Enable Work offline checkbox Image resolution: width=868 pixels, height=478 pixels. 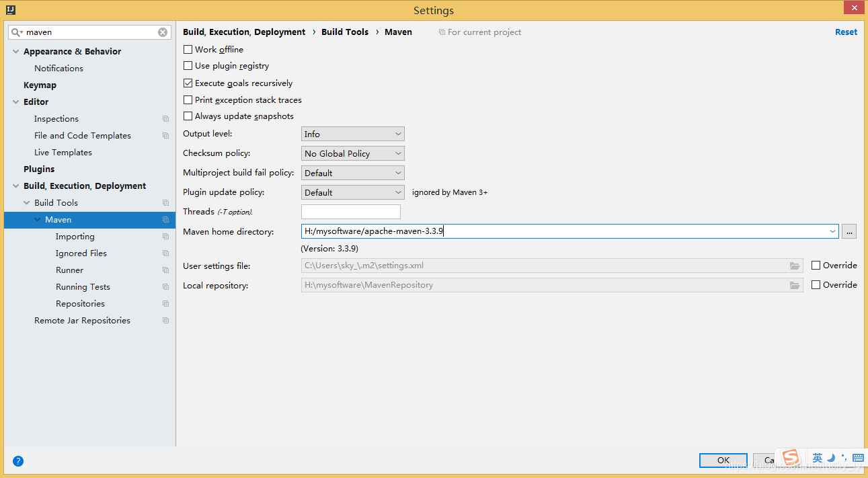(188, 50)
